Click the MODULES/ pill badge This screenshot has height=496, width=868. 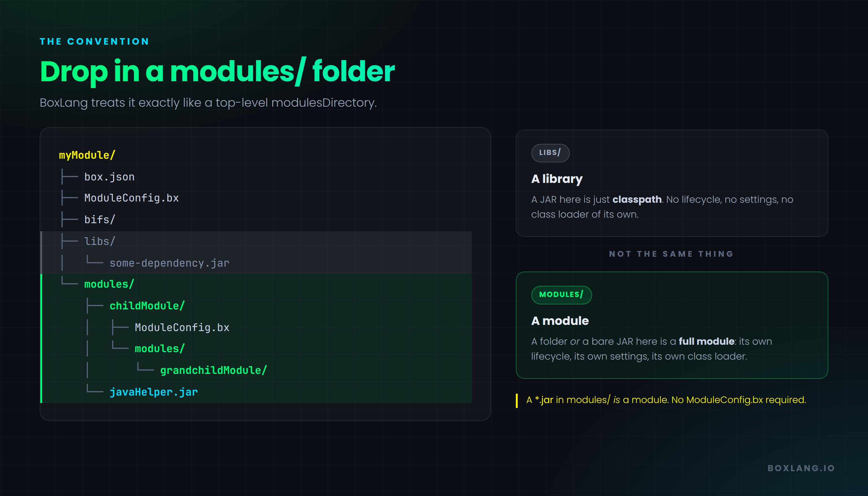coord(561,295)
